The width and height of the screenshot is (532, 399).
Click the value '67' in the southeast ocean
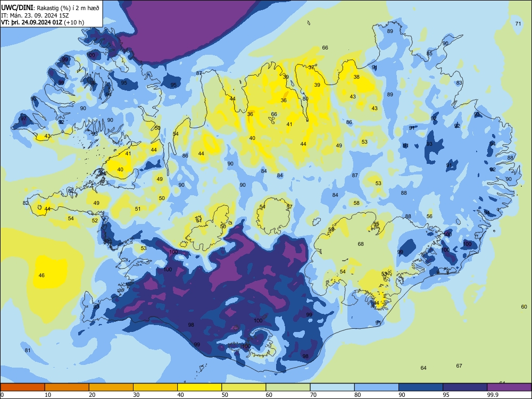click(459, 366)
